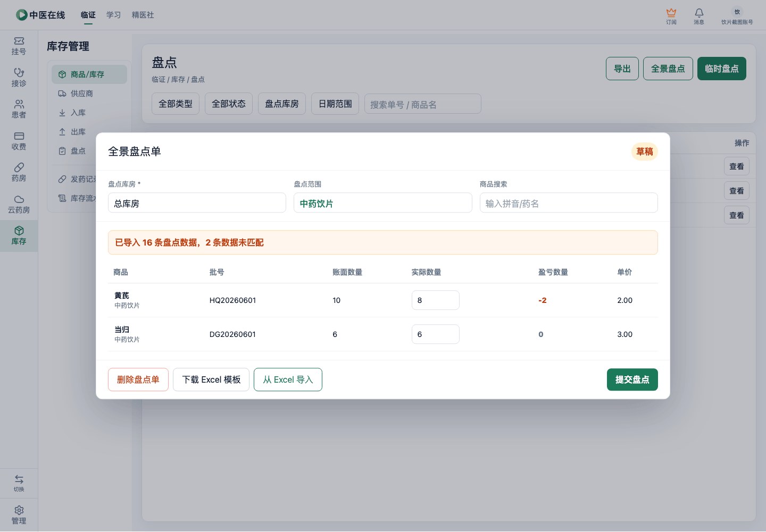Open the 全部类型 filter dropdown

(x=176, y=104)
